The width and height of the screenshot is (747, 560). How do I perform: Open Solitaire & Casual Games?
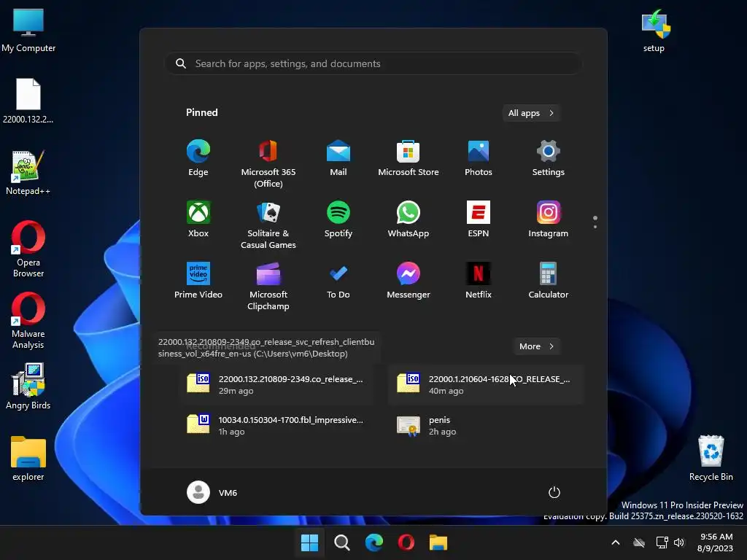268,225
